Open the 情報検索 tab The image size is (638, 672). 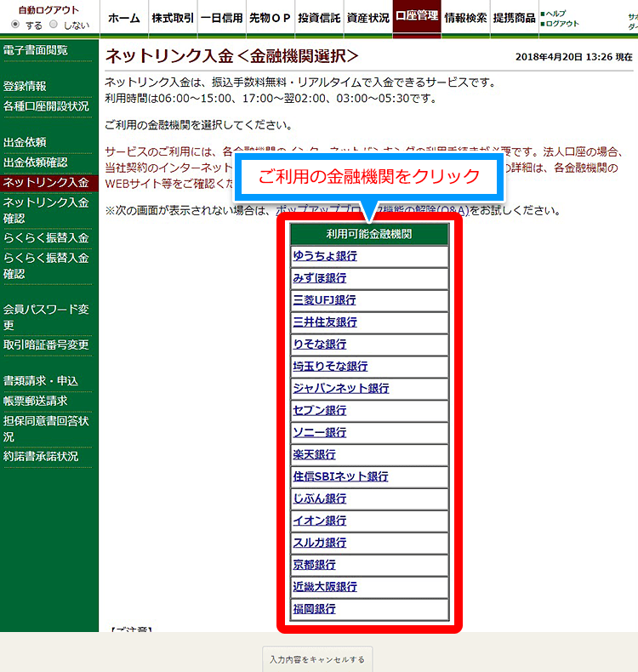tap(466, 18)
